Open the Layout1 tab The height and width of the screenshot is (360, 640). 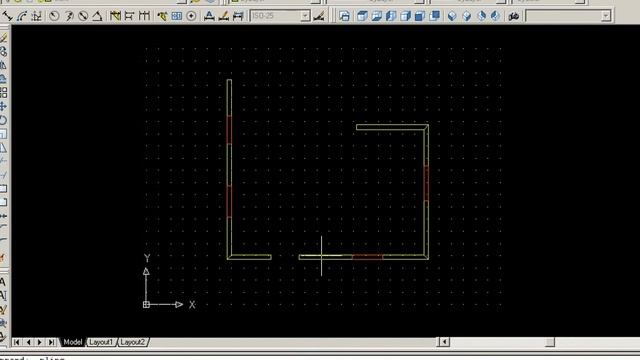point(101,342)
